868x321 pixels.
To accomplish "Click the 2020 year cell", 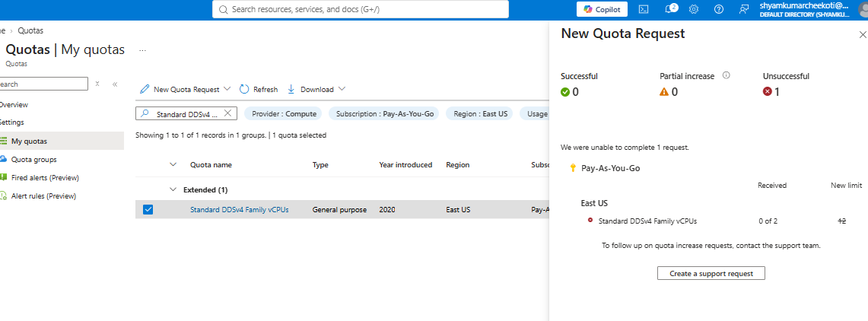I will (387, 210).
